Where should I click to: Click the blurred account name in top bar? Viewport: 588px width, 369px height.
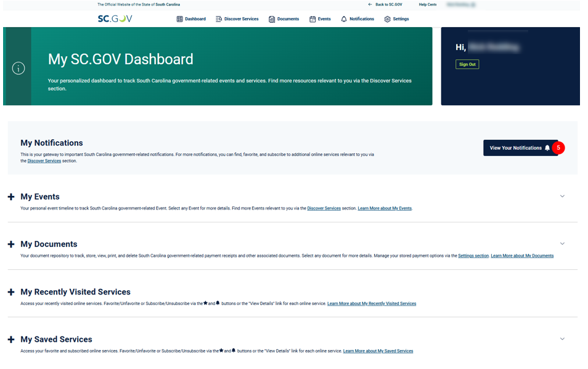[x=461, y=4]
